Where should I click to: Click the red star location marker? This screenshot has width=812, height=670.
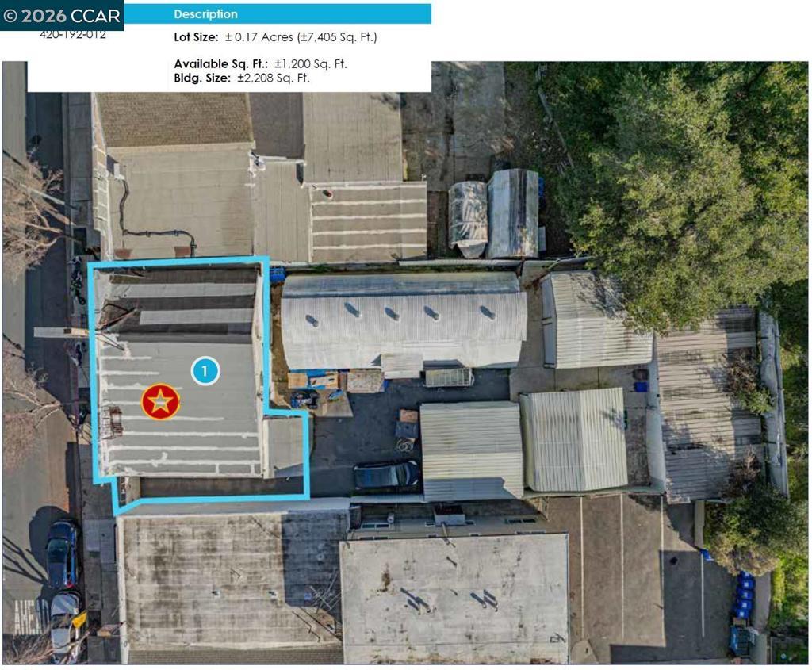click(160, 401)
